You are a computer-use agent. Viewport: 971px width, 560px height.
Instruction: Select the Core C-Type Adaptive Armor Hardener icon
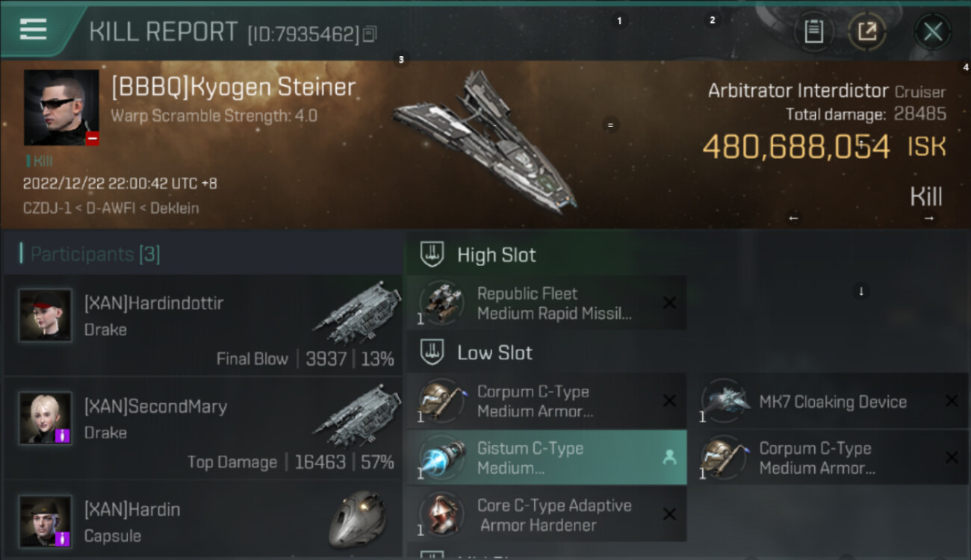[x=441, y=514]
